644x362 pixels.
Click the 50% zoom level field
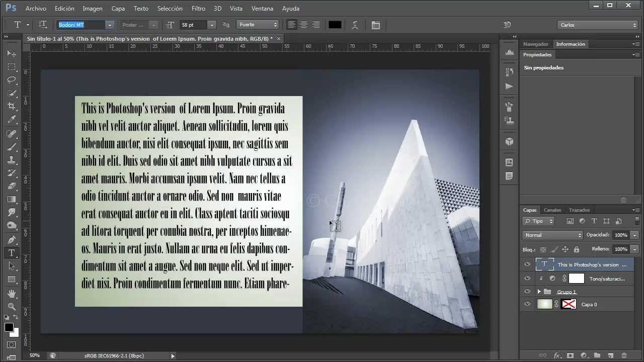35,355
